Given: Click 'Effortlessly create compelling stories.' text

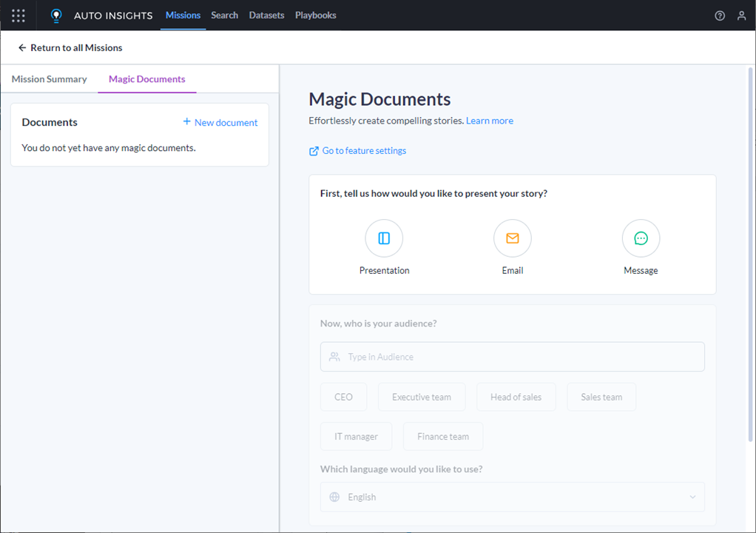Looking at the screenshot, I should point(386,121).
